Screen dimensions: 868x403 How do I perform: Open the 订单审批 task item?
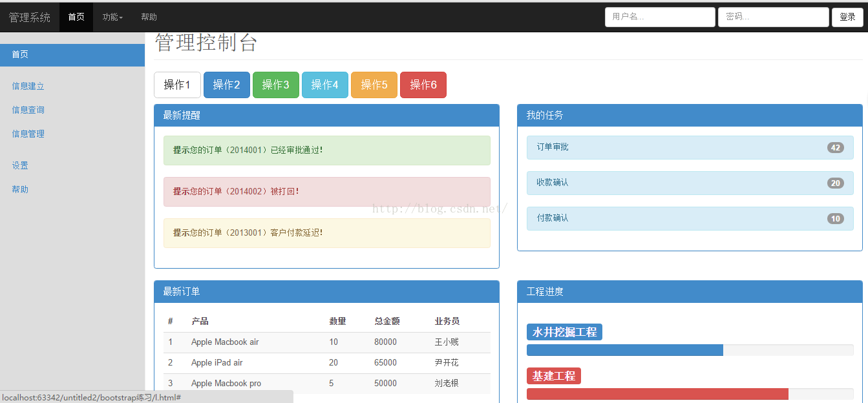tap(690, 147)
